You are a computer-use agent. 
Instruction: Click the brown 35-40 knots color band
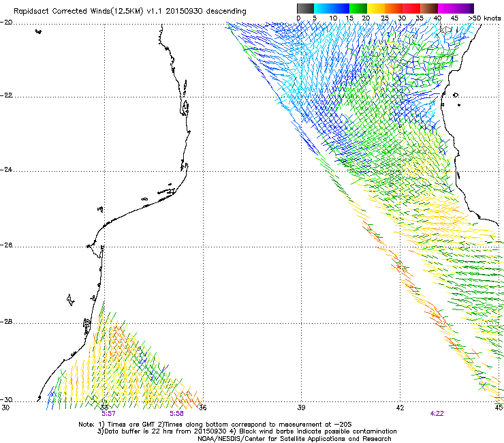[x=429, y=8]
